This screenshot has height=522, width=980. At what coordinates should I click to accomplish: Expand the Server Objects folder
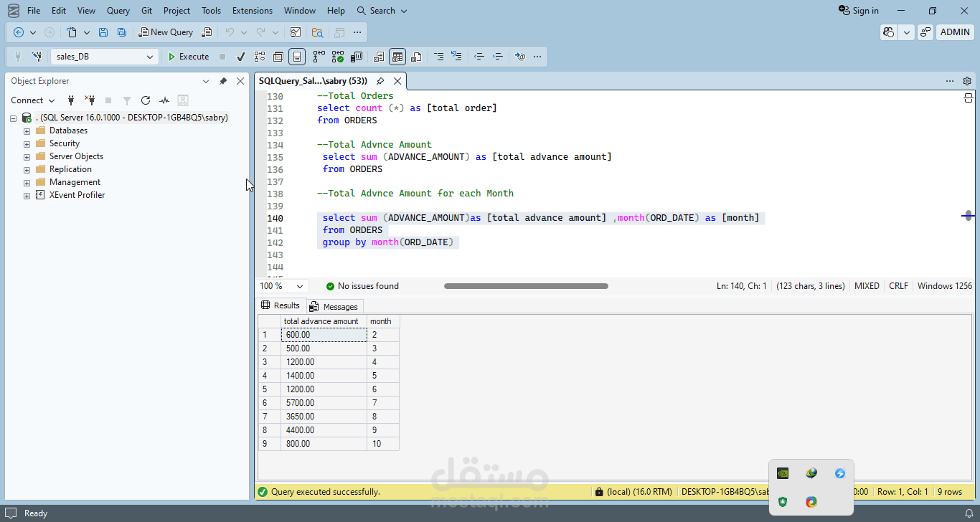(27, 156)
